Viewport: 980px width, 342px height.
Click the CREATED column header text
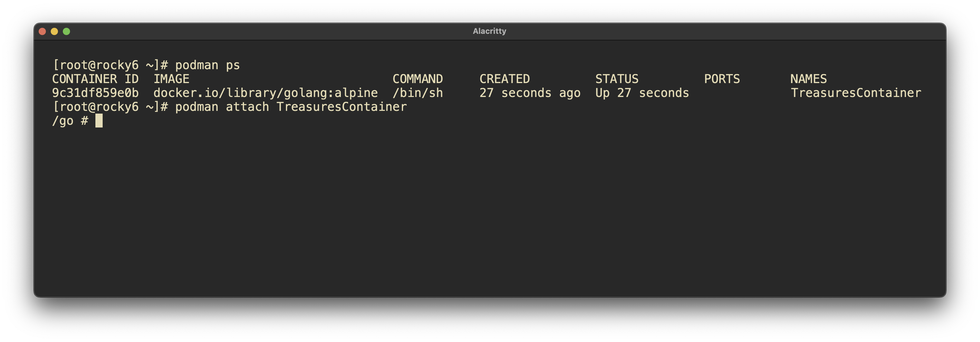click(x=504, y=79)
